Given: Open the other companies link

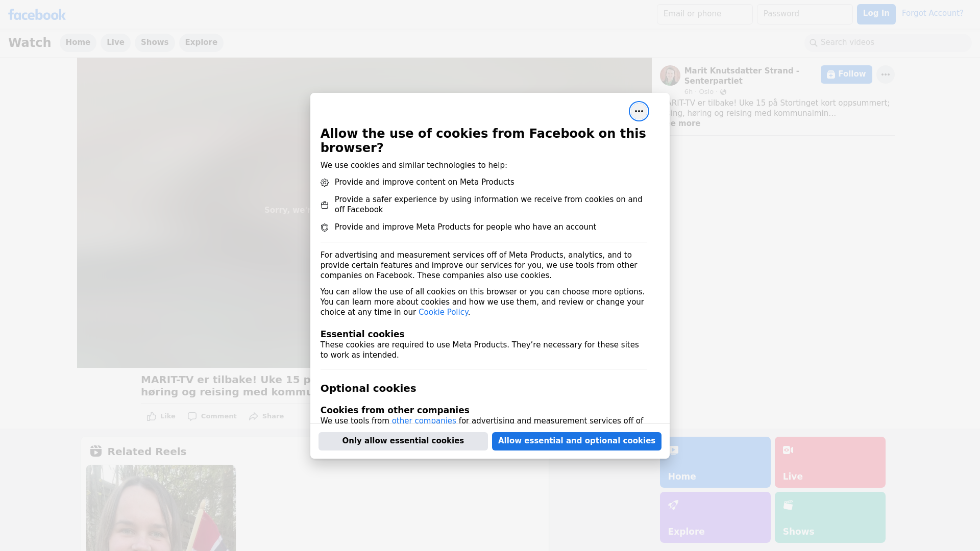Looking at the screenshot, I should pyautogui.click(x=424, y=421).
